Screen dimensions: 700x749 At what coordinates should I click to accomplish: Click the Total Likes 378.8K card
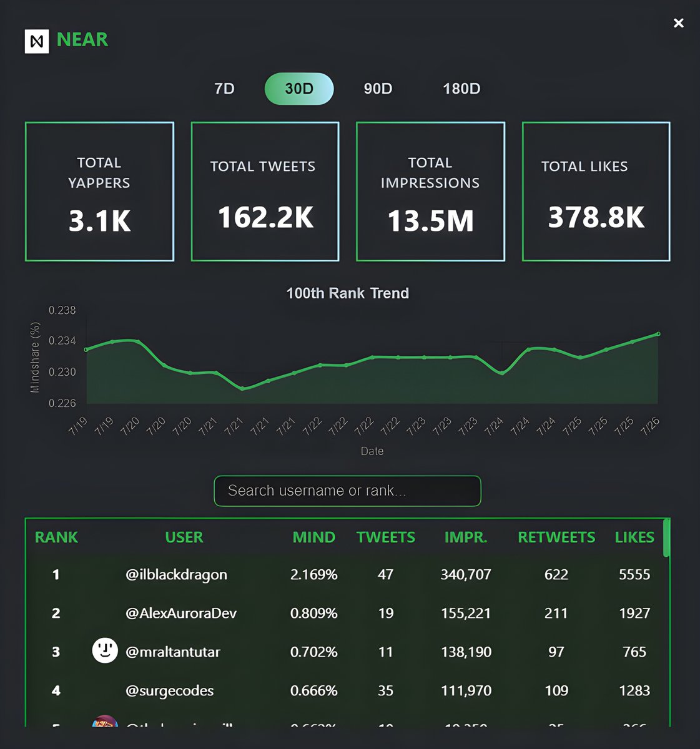click(596, 192)
